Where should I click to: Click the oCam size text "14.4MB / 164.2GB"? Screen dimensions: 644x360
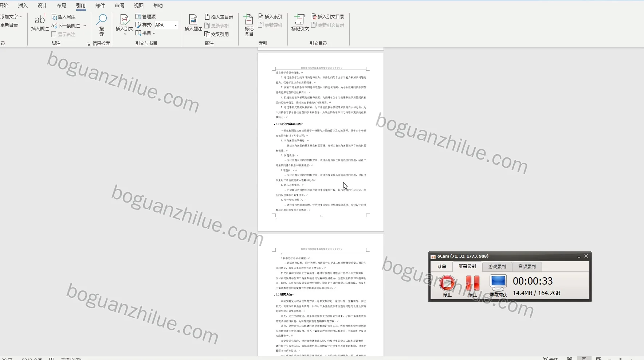point(537,293)
